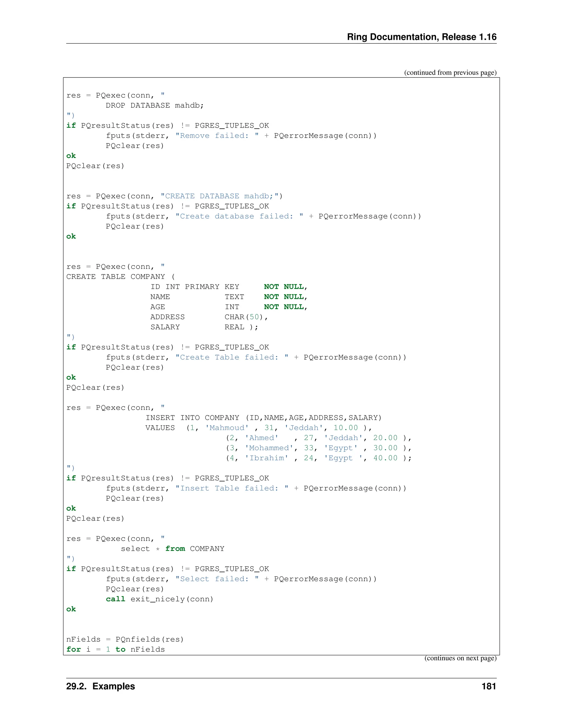Click 'DROP DATABASE mahdb;' code line

(154, 105)
